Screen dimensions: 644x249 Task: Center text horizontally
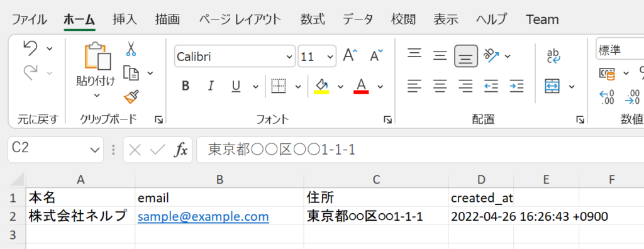click(440, 86)
